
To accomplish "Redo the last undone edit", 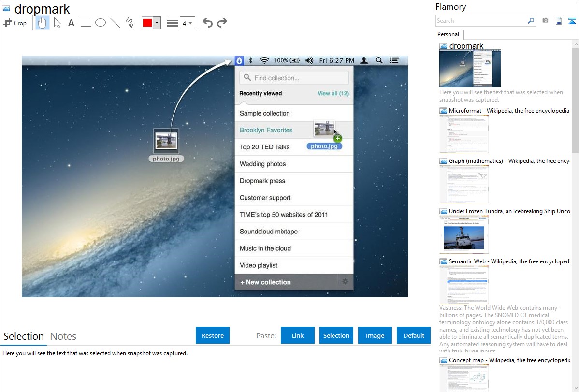I will click(x=222, y=23).
